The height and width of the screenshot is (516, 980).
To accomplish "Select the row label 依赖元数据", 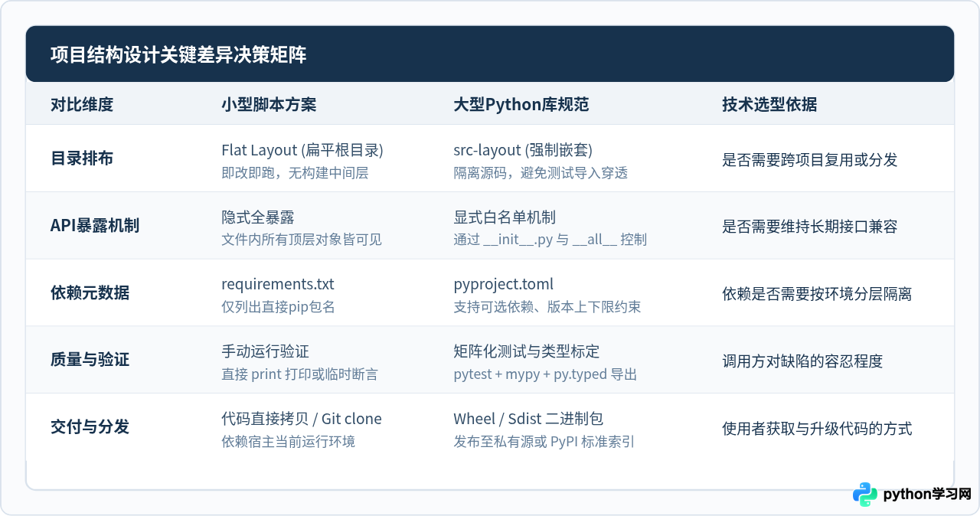I will pyautogui.click(x=90, y=292).
